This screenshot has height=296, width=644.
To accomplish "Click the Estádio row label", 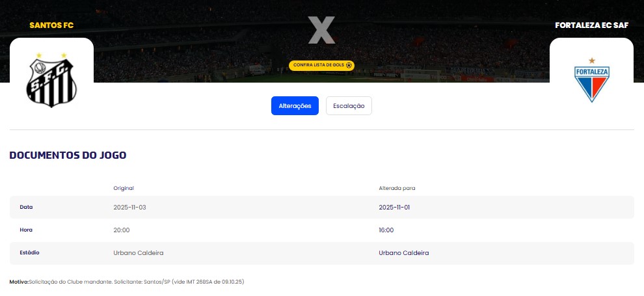I will pos(30,252).
